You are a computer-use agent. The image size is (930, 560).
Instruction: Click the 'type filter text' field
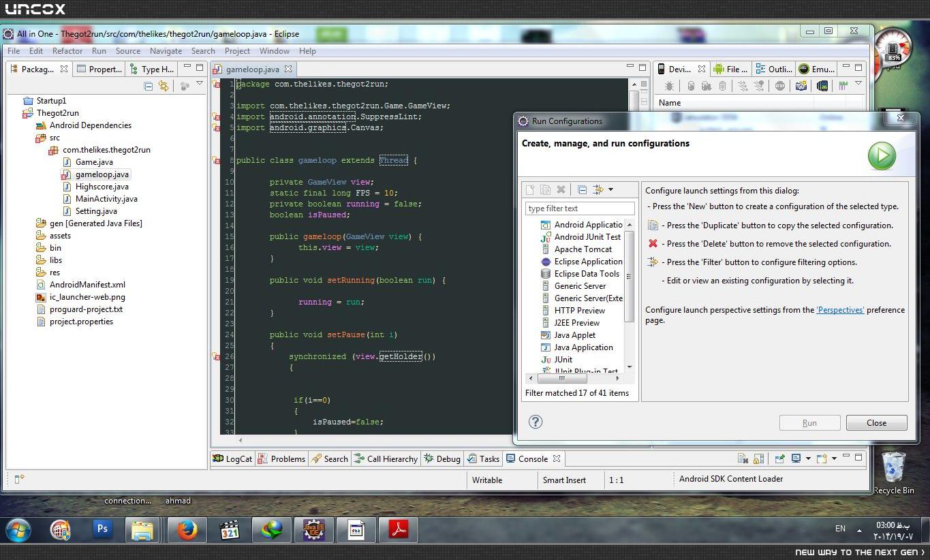pos(580,208)
